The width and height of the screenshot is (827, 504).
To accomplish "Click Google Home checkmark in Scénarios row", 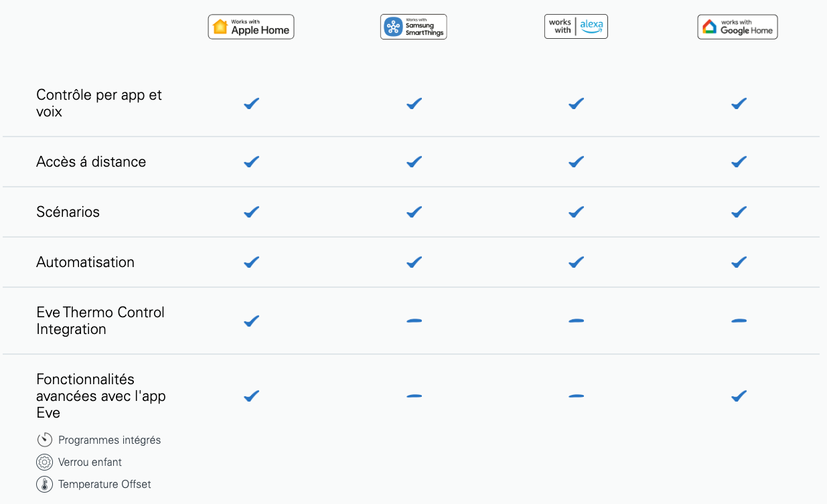I will (x=739, y=212).
